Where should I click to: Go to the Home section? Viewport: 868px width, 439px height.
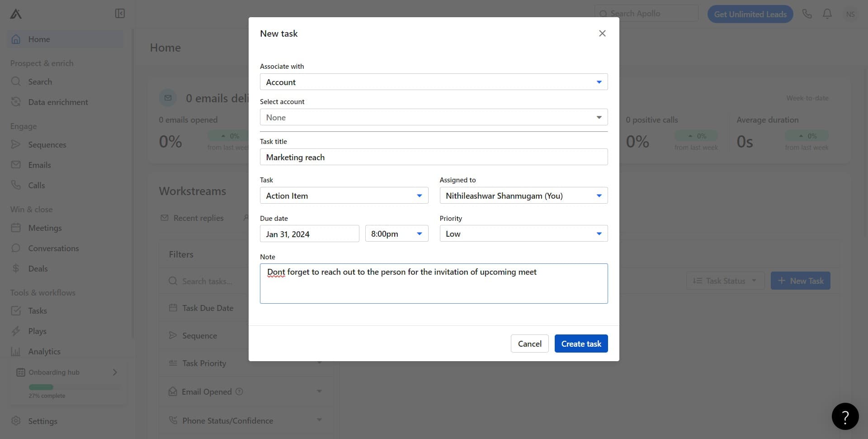click(x=39, y=39)
